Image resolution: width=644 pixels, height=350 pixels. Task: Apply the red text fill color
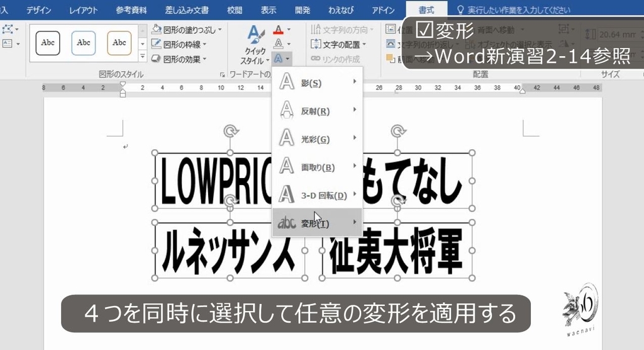279,30
